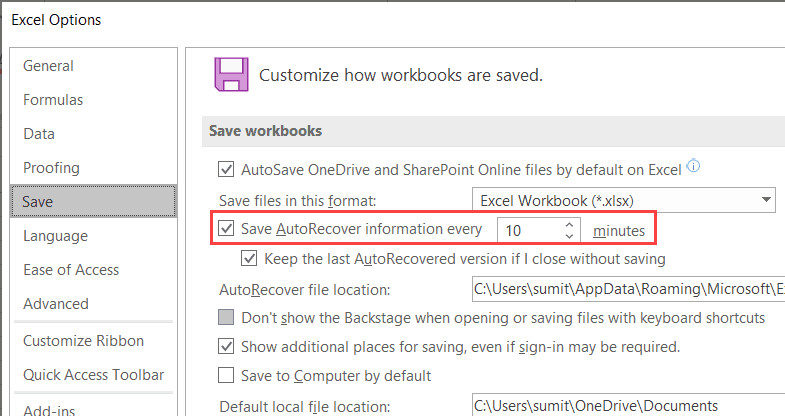Click the Default local file location field

coord(628,405)
